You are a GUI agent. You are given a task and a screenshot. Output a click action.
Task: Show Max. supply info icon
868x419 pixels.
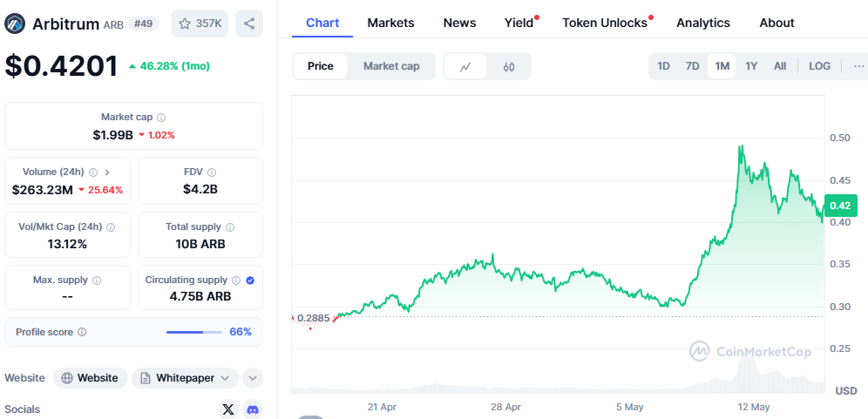(97, 280)
